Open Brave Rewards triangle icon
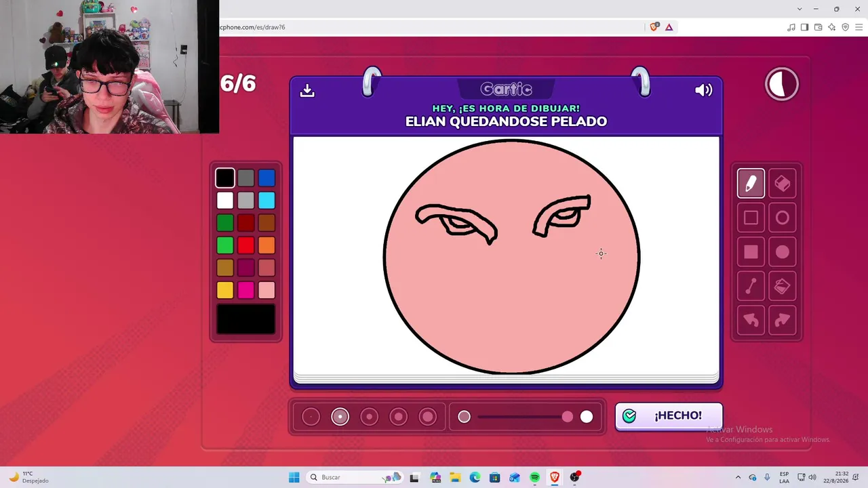 (x=669, y=27)
